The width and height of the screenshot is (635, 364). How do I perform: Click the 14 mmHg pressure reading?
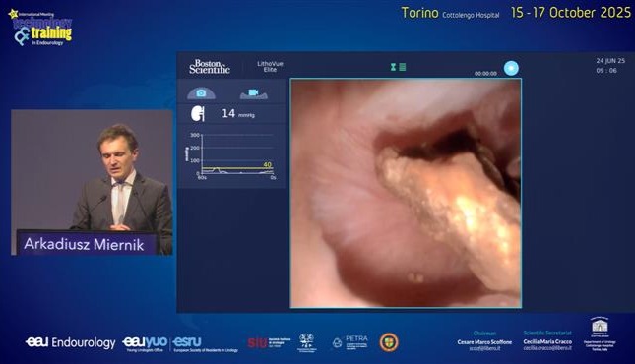click(x=238, y=114)
